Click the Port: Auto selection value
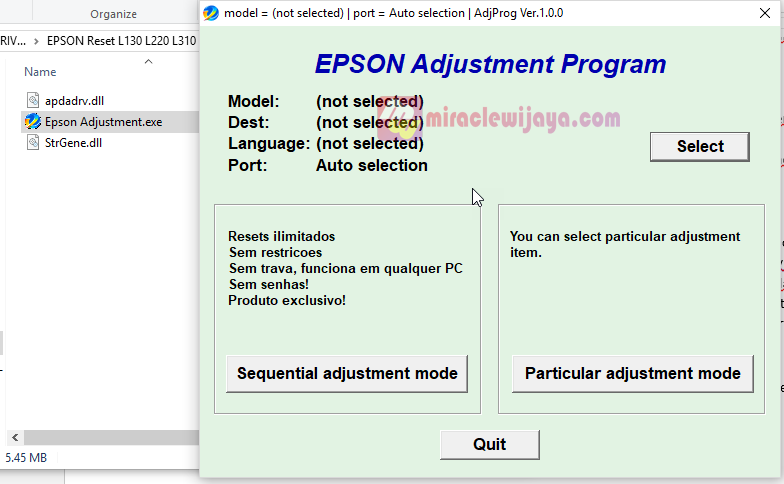Screen dimensions: 784x484 [372, 166]
